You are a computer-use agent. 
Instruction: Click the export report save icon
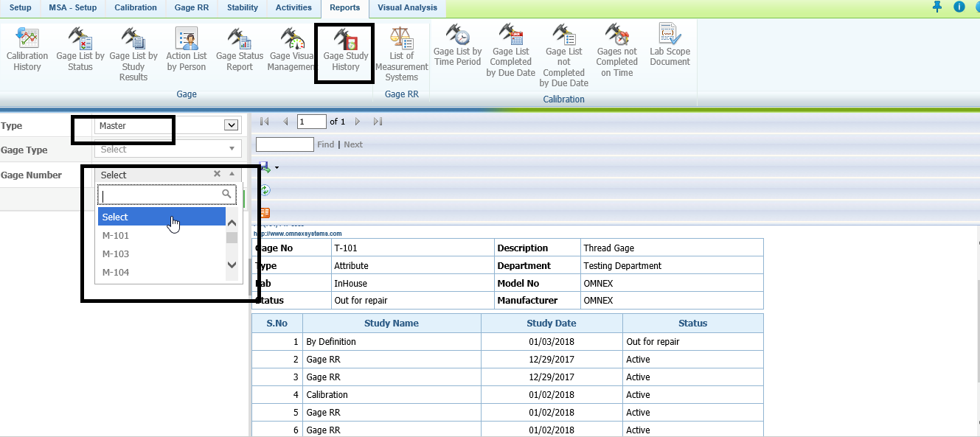(x=264, y=168)
